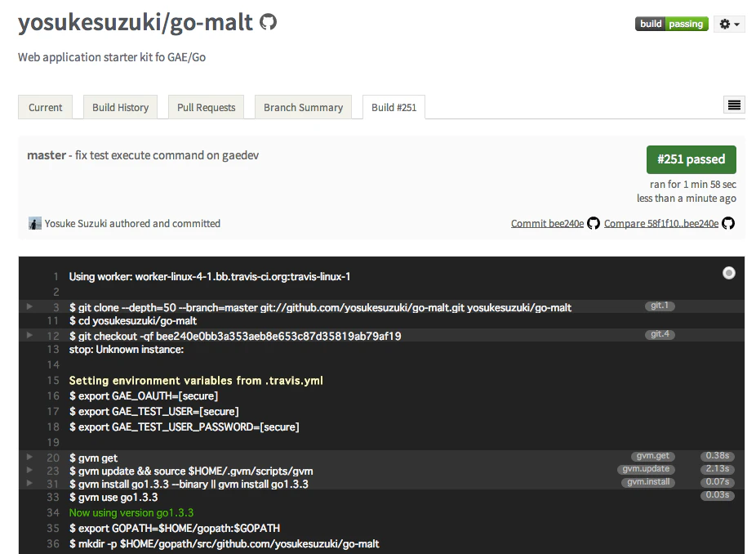
Task: Click the 'gvm use go1.3.3' line
Action: [x=113, y=497]
